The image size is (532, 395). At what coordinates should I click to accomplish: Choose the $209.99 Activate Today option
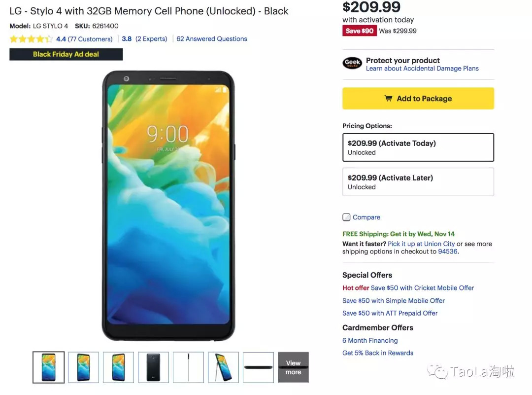click(x=418, y=147)
